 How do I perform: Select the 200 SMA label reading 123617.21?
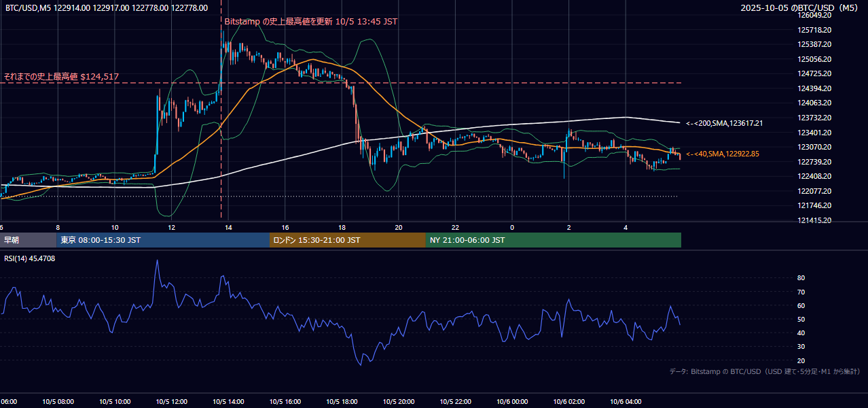tap(724, 123)
